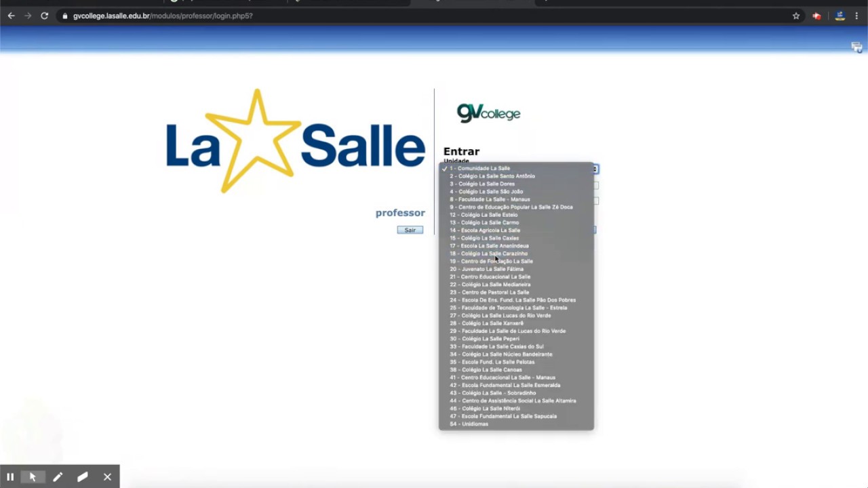868x488 pixels.
Task: Select '30 - Colégio La Salle Peperi'
Action: pos(516,339)
